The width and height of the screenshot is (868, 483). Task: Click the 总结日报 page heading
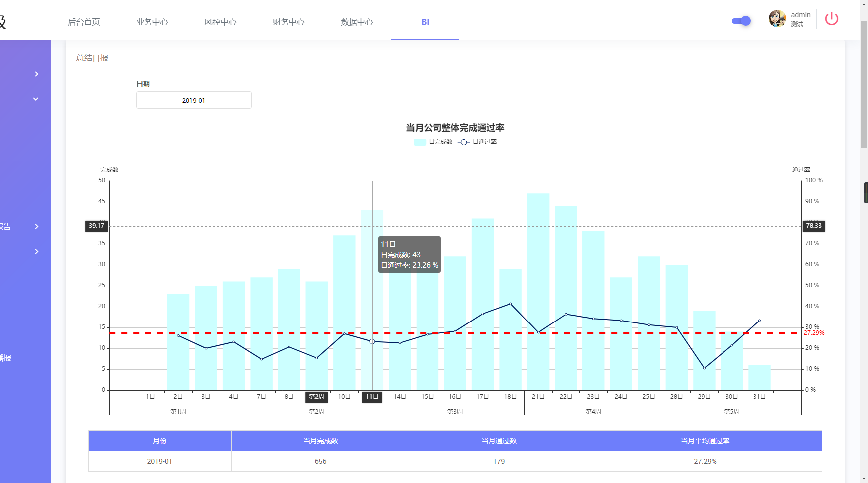92,58
